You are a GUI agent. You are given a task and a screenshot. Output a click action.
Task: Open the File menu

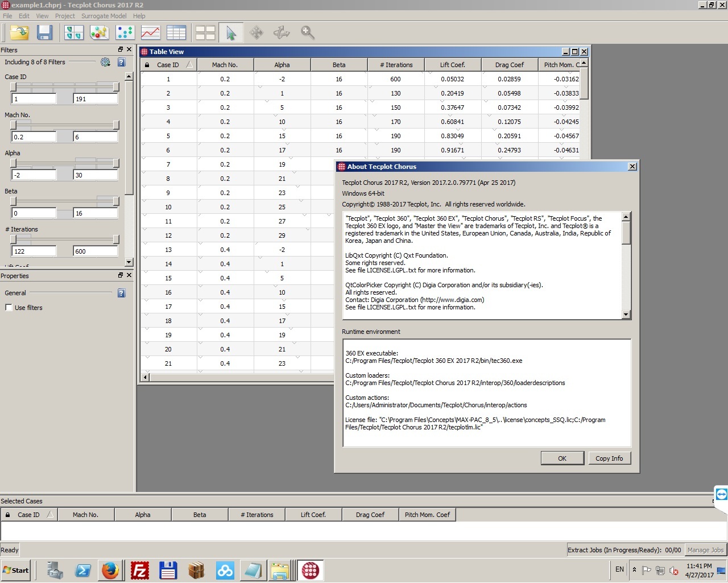[x=7, y=16]
